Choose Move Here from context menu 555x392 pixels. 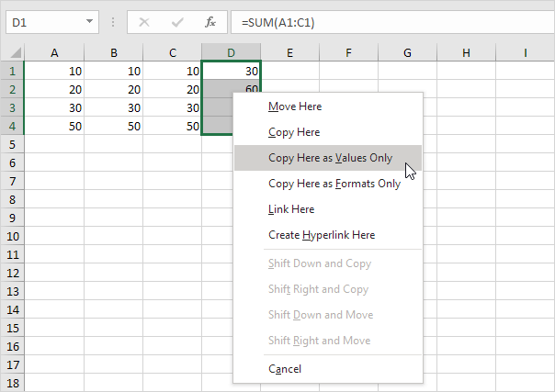(295, 106)
